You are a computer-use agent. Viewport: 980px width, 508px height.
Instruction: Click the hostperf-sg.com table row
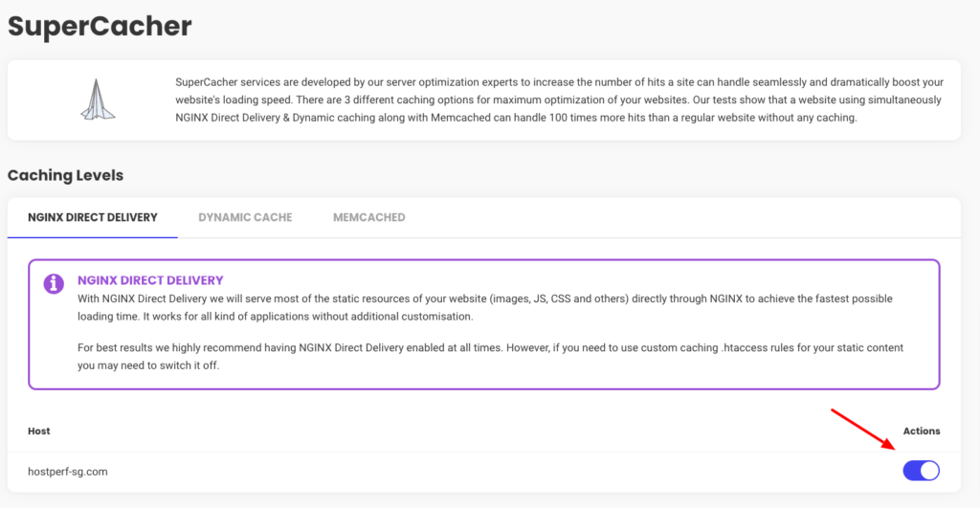coord(483,472)
